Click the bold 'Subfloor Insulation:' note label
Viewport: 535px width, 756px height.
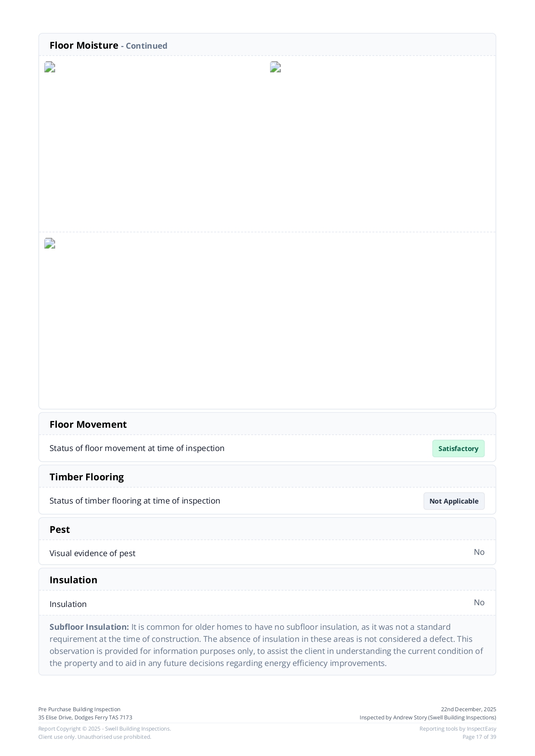click(x=89, y=627)
